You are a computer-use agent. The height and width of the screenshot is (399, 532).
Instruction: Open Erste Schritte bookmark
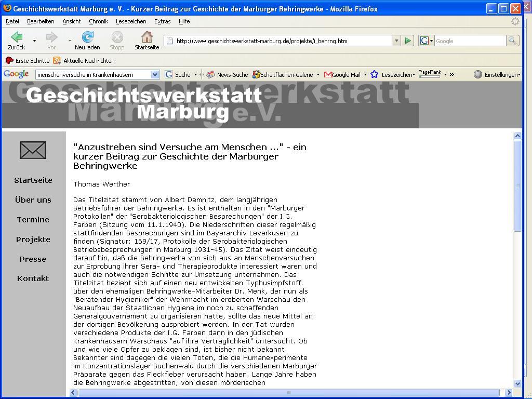click(x=28, y=61)
